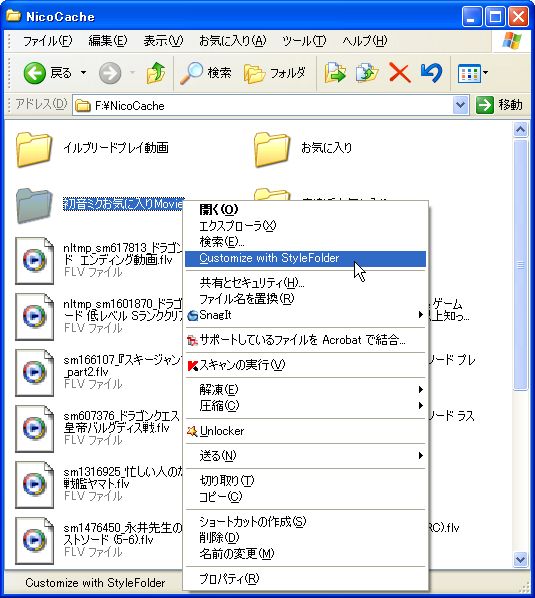Choose Unlocker from the context menu
535x598 pixels.
pos(305,431)
